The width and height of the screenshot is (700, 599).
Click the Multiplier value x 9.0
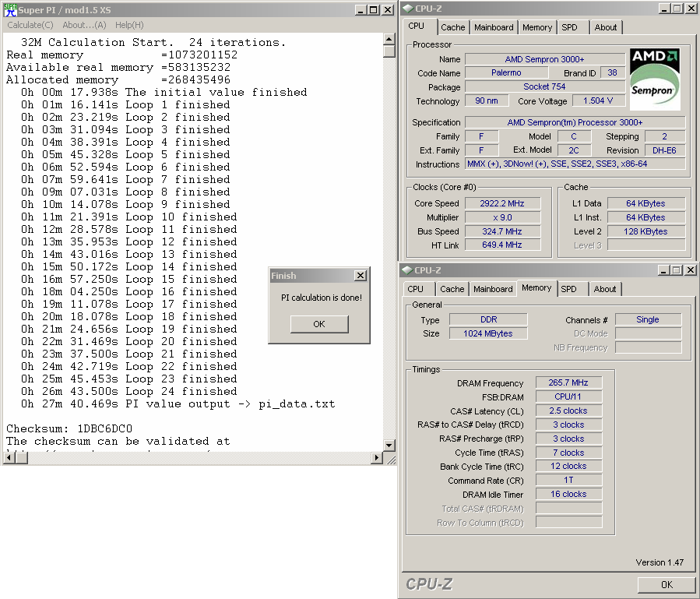pos(502,217)
